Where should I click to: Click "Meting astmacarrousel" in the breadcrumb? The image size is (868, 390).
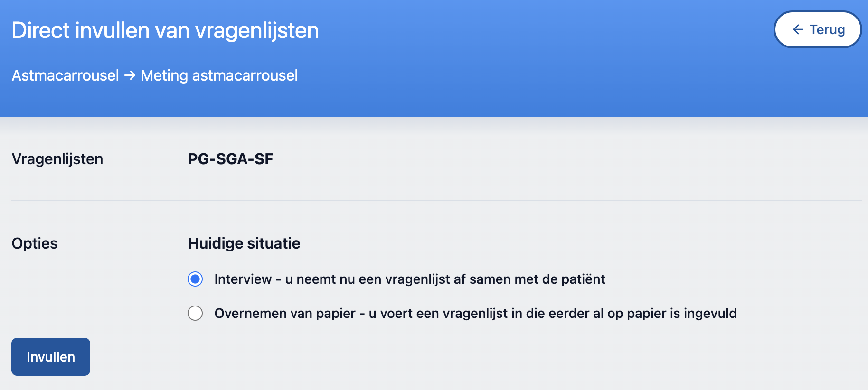[219, 75]
